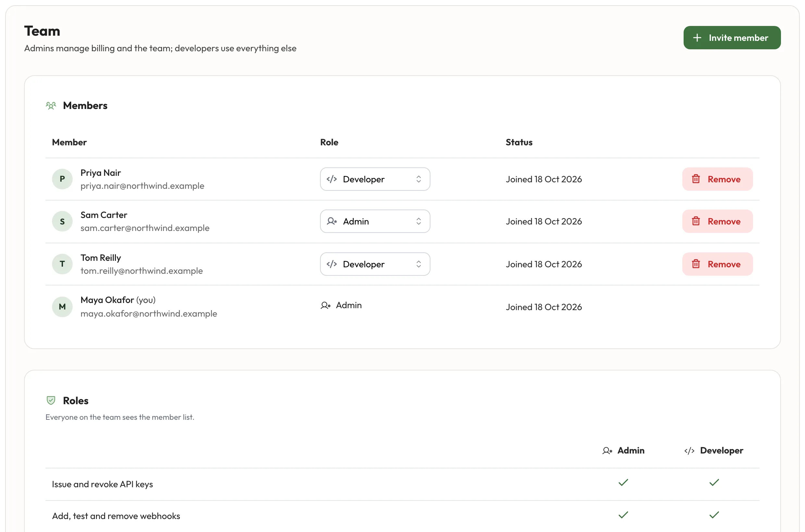Open Tom Reilly's role dropdown
This screenshot has width=805, height=532.
375,264
